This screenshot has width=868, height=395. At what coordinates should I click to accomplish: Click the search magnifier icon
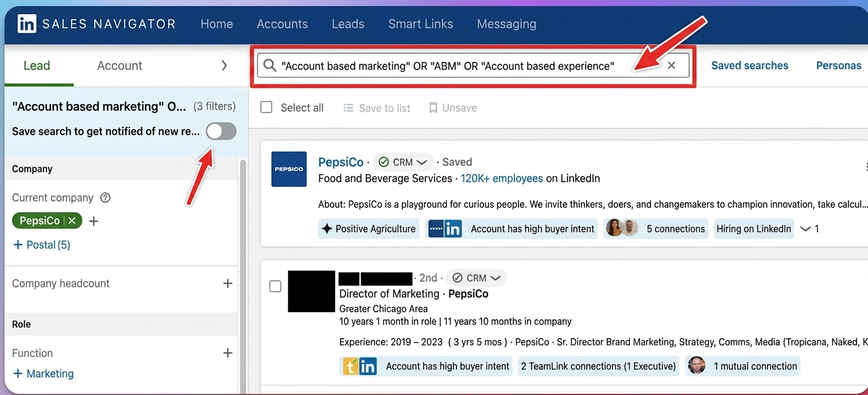click(270, 65)
